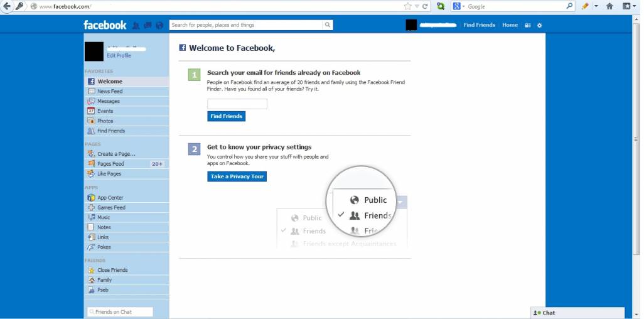Open messages icon in the blue header
The height and width of the screenshot is (319, 644).
click(148, 26)
